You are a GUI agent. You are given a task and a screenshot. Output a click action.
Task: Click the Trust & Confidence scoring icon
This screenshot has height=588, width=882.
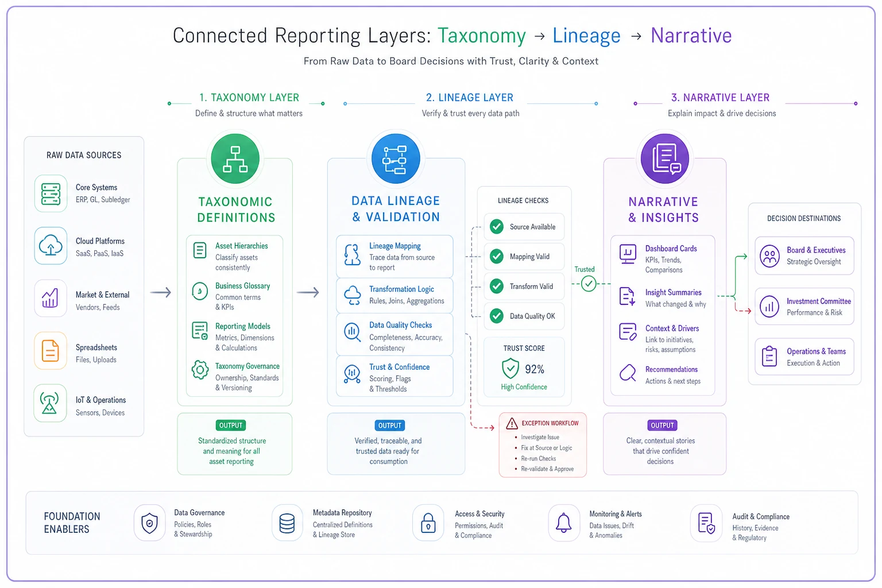352,374
